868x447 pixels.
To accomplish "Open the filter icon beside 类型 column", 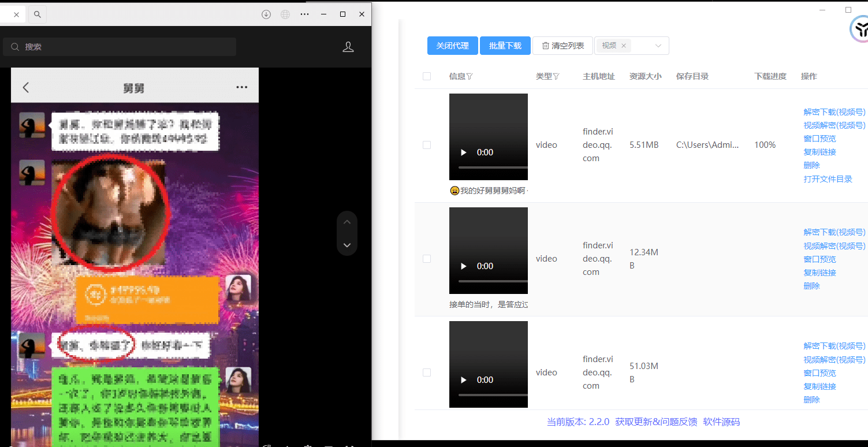I will pos(557,75).
